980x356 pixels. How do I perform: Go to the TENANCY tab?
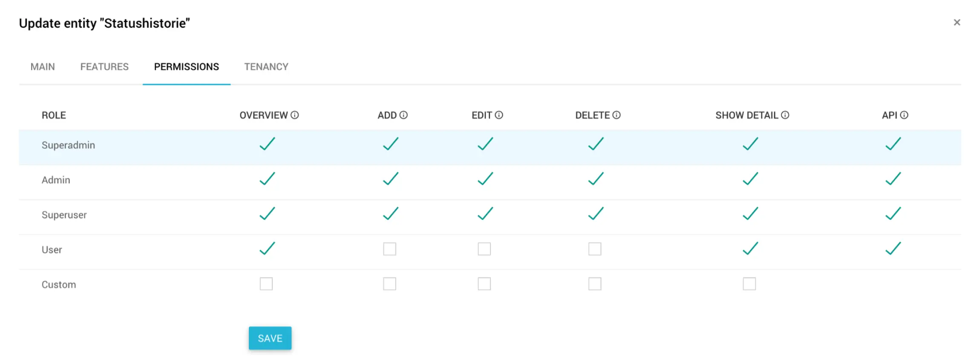pyautogui.click(x=266, y=67)
